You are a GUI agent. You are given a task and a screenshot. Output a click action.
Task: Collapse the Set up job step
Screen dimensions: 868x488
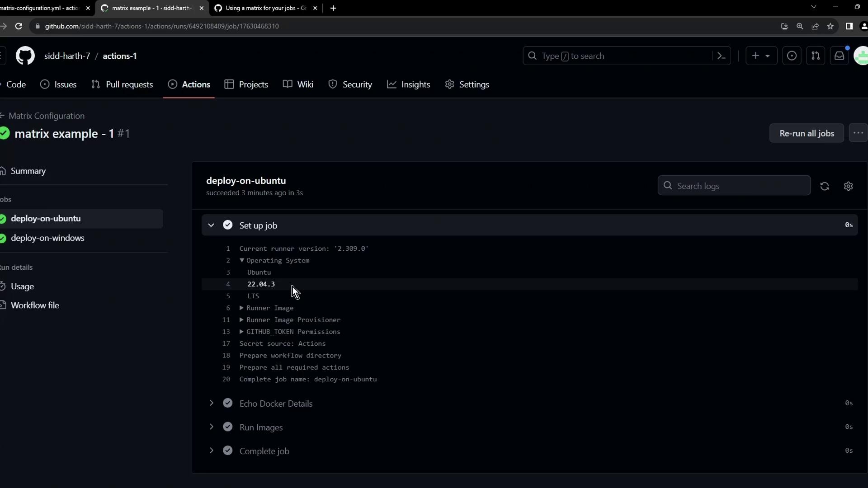click(211, 225)
